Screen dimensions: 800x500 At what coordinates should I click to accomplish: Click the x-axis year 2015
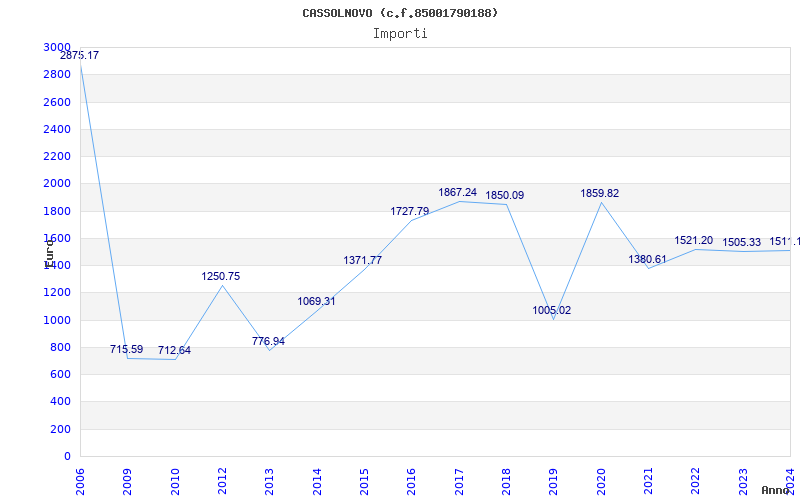point(364,482)
